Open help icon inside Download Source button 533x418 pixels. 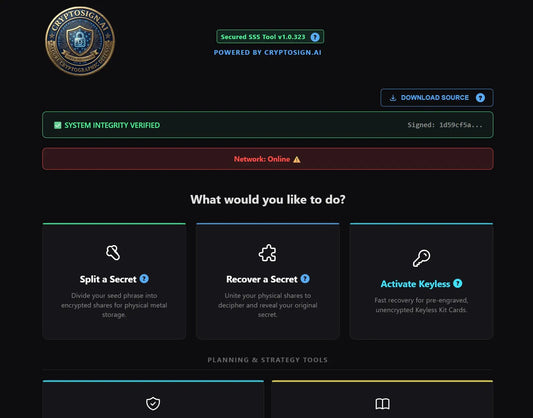pyautogui.click(x=480, y=98)
